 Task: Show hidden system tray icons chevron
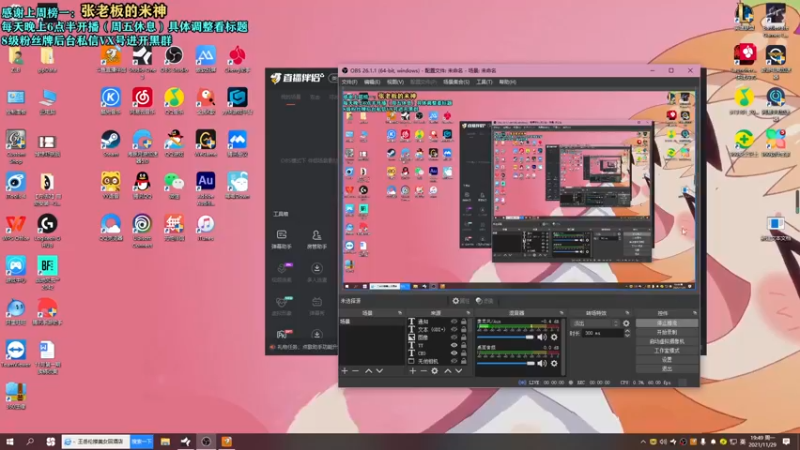pos(643,442)
